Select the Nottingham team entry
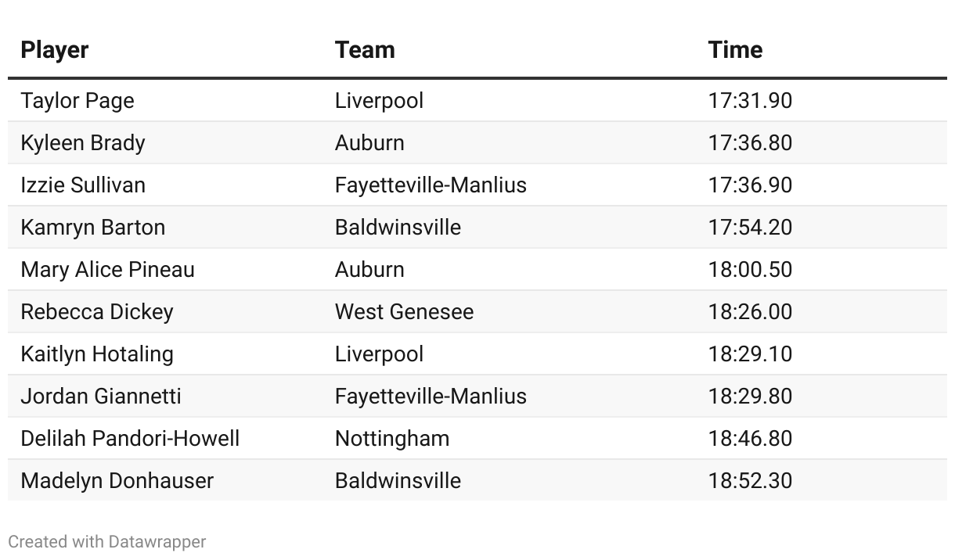955x560 pixels. (392, 439)
